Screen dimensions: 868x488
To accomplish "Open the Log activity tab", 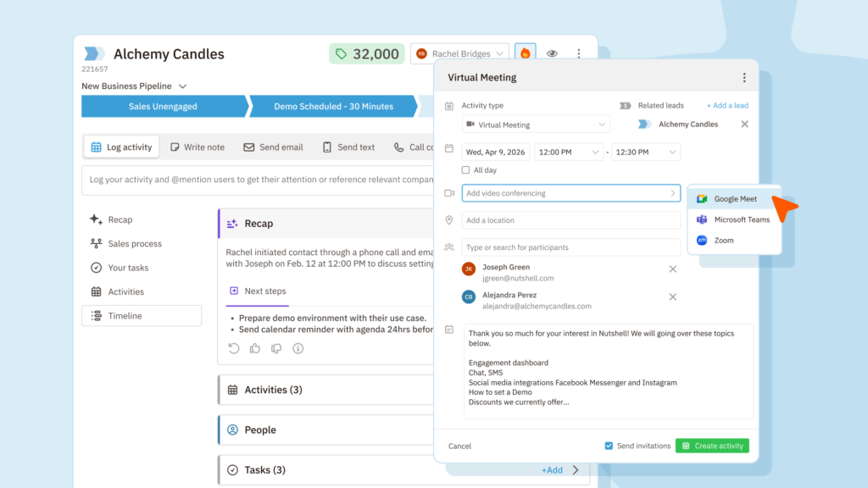I will [121, 147].
